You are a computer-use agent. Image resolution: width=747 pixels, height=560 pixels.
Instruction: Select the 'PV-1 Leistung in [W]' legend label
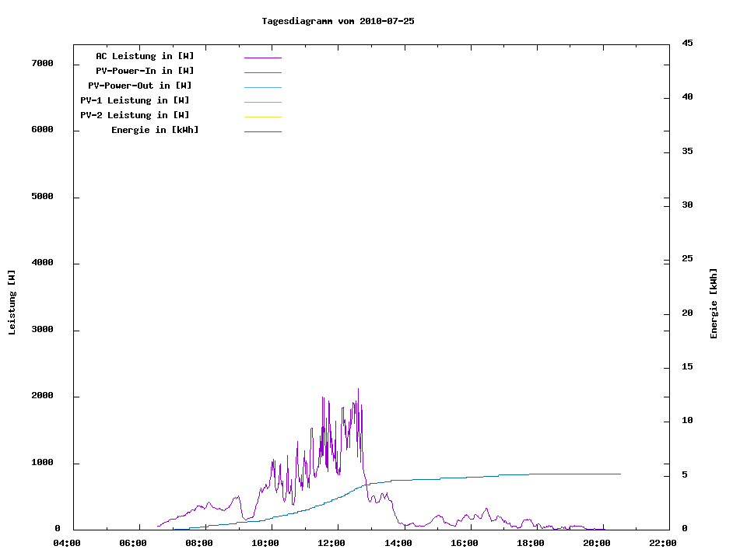click(135, 100)
